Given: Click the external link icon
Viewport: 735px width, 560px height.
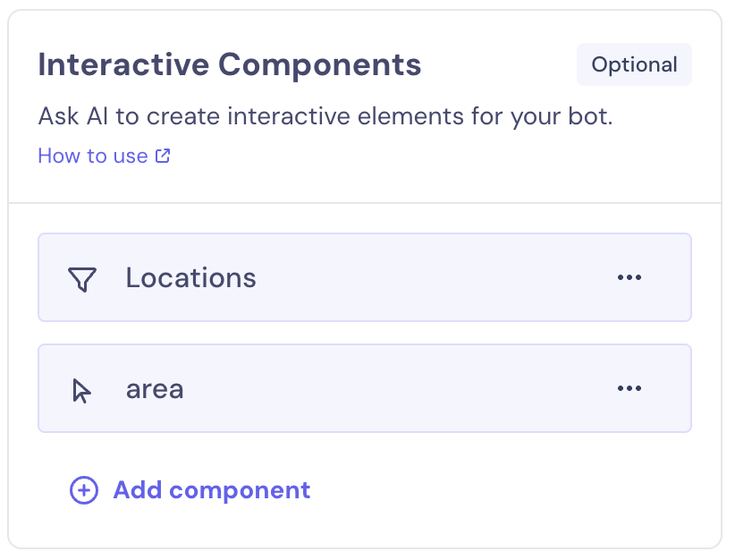Looking at the screenshot, I should 163,156.
